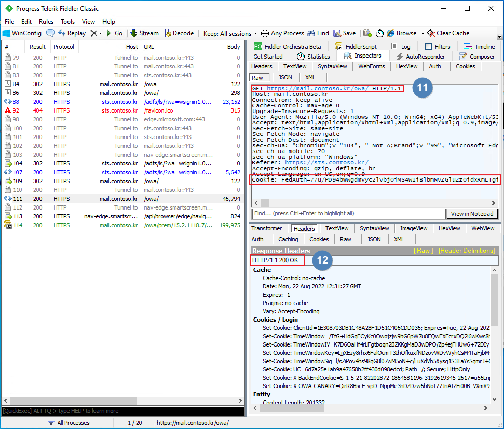This screenshot has height=429, width=504.
Task: Open the Statistics tab
Action: [313, 57]
